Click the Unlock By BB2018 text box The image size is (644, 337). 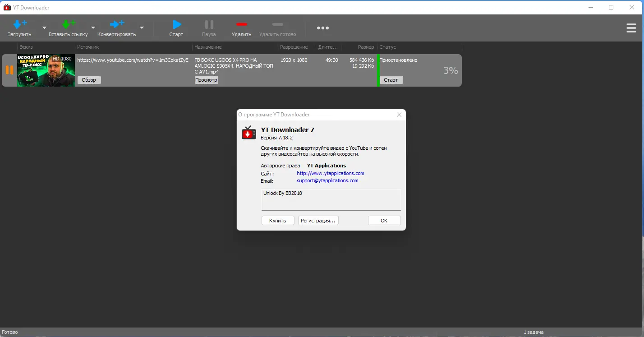pyautogui.click(x=331, y=199)
